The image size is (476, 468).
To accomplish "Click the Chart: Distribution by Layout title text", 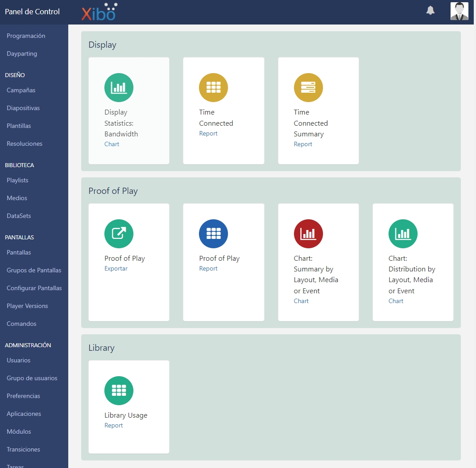I will point(412,275).
